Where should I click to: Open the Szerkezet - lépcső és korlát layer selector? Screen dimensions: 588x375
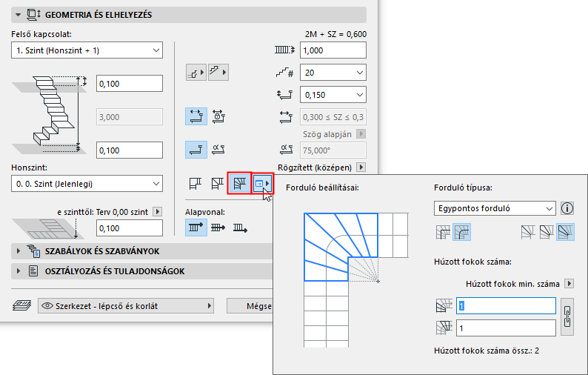(x=126, y=305)
